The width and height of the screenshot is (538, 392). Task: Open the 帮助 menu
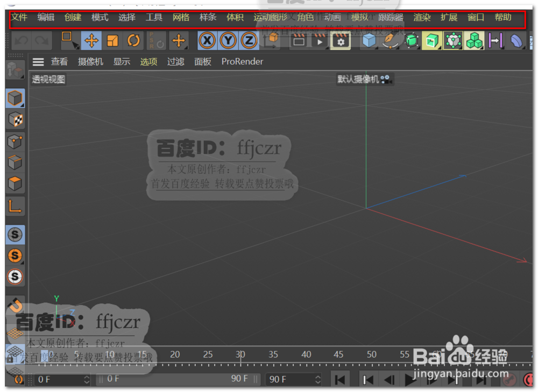503,17
